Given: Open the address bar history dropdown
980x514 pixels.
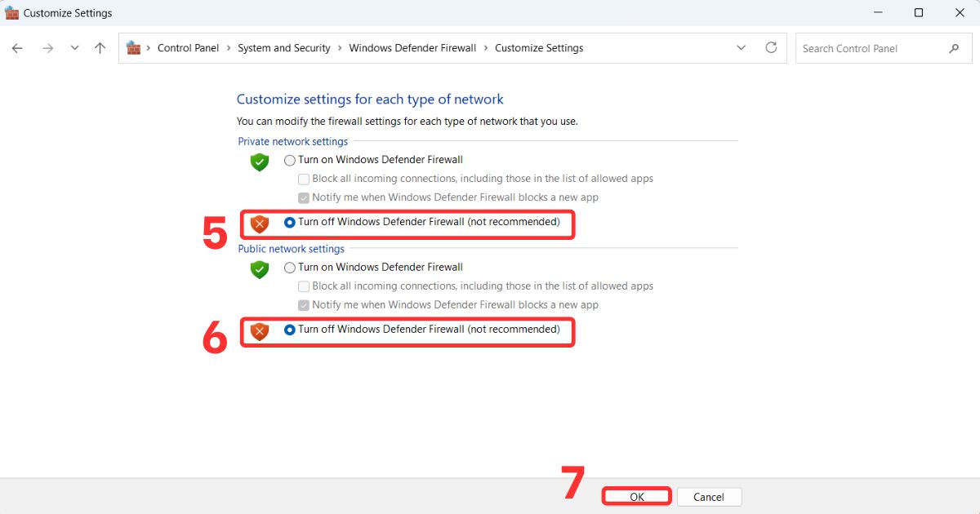Looking at the screenshot, I should [742, 47].
